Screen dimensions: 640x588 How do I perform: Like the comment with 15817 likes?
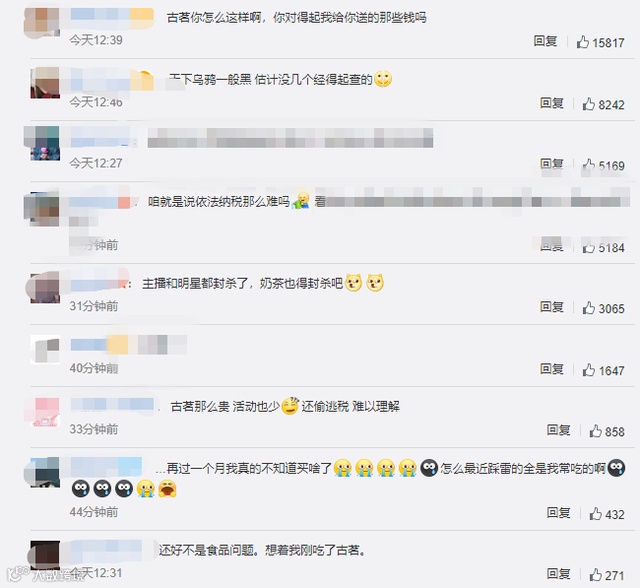[582, 42]
